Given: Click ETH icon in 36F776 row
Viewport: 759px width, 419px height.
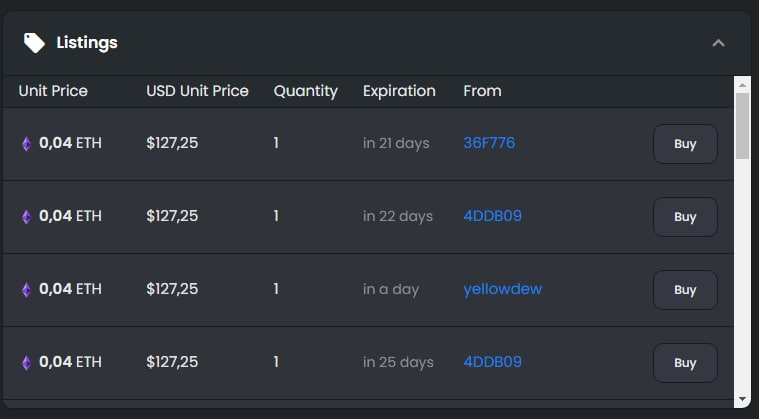Looking at the screenshot, I should [x=27, y=144].
